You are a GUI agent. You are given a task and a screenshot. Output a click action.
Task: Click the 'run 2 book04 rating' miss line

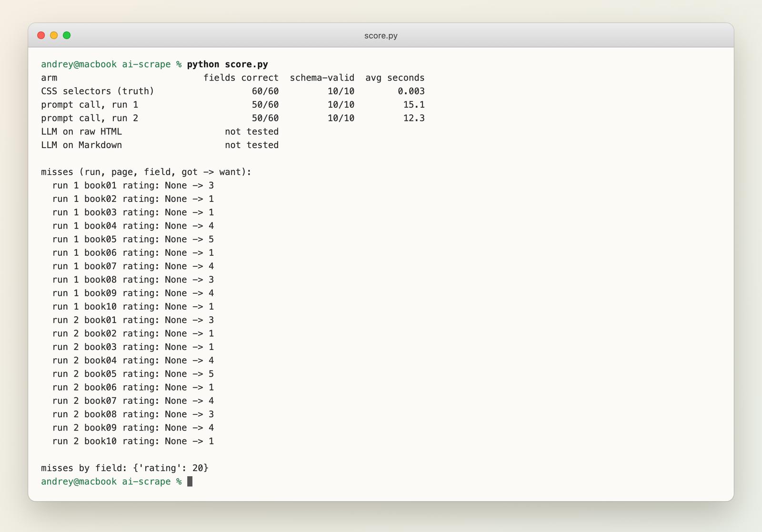133,361
